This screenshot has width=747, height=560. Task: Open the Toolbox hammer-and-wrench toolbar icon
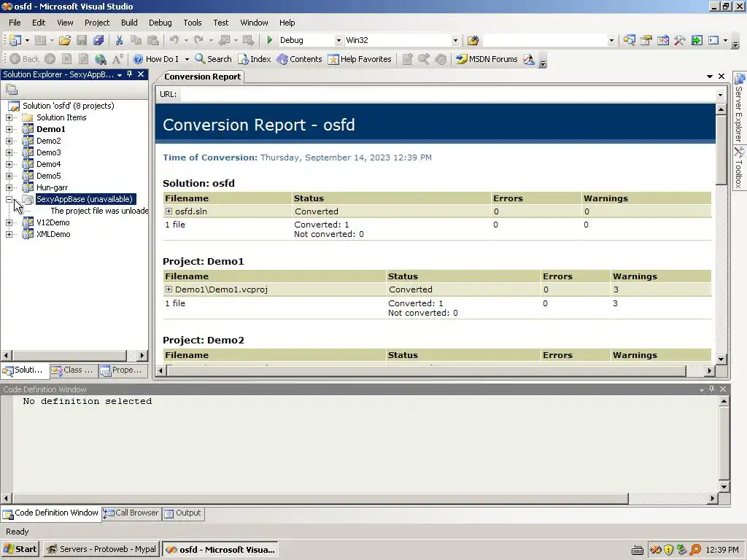(679, 41)
